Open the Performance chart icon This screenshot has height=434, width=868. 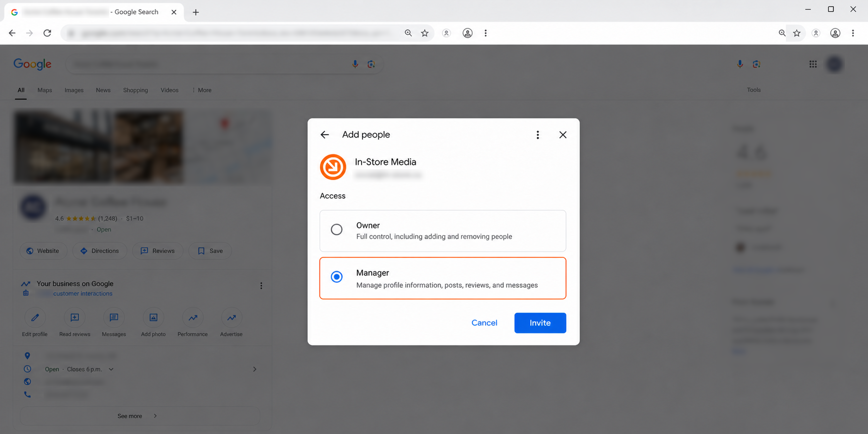click(x=193, y=318)
